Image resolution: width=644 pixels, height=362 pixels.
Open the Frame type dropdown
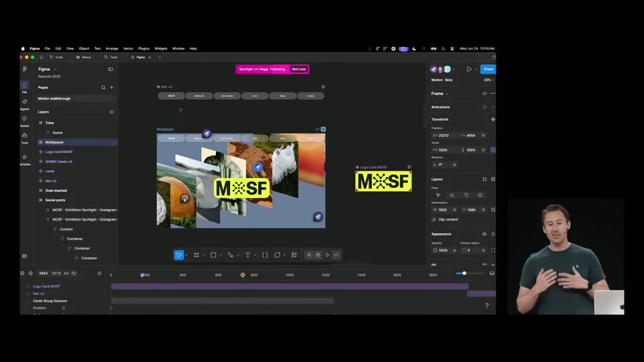pyautogui.click(x=447, y=94)
